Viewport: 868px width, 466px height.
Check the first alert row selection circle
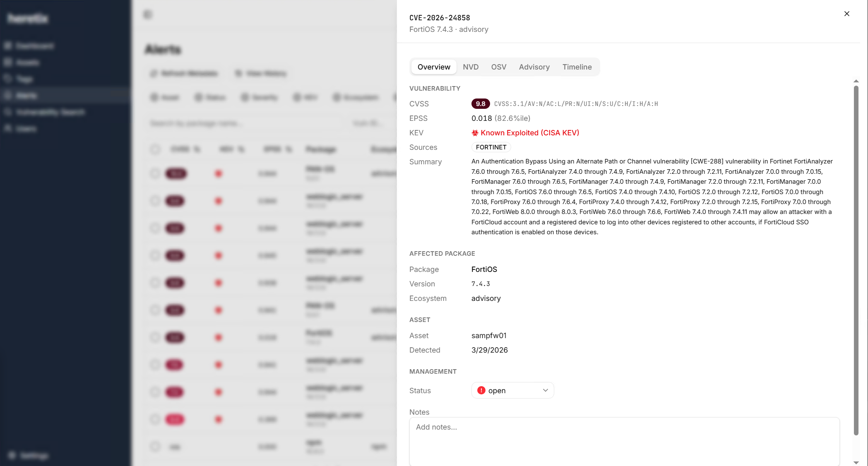point(155,173)
